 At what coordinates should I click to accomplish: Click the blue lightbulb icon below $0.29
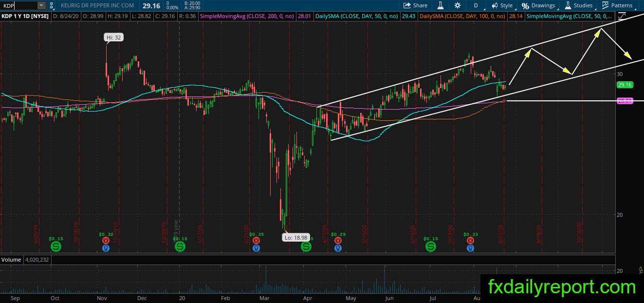(337, 248)
